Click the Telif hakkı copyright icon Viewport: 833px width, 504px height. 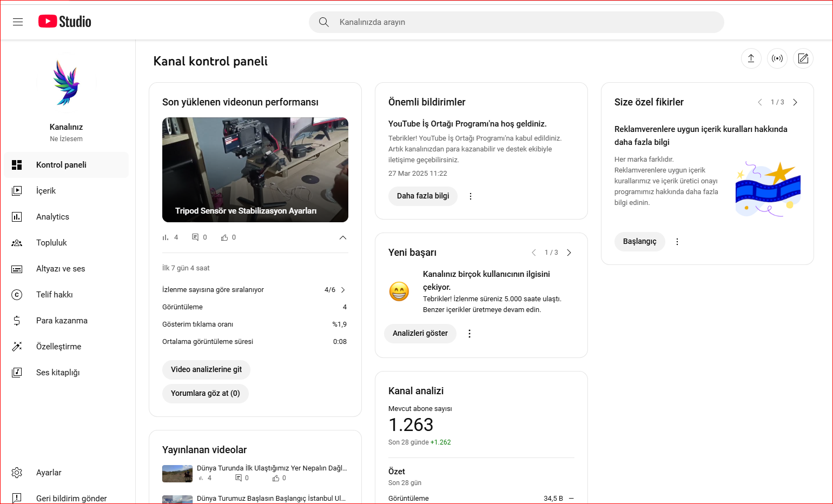pyautogui.click(x=17, y=295)
